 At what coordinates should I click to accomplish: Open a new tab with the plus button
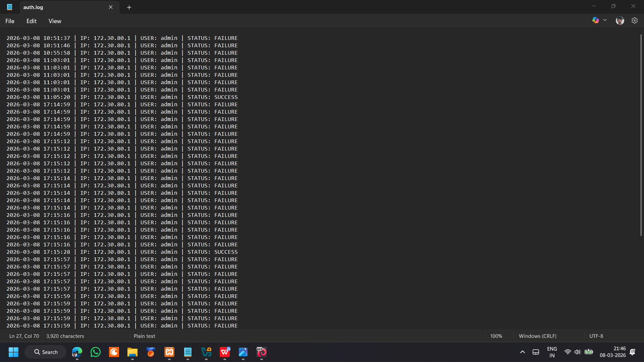coord(129,7)
